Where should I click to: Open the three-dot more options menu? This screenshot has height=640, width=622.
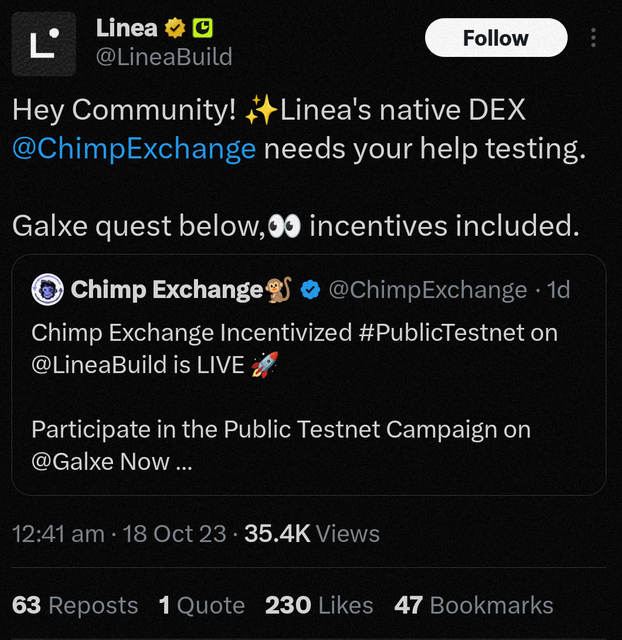click(593, 38)
